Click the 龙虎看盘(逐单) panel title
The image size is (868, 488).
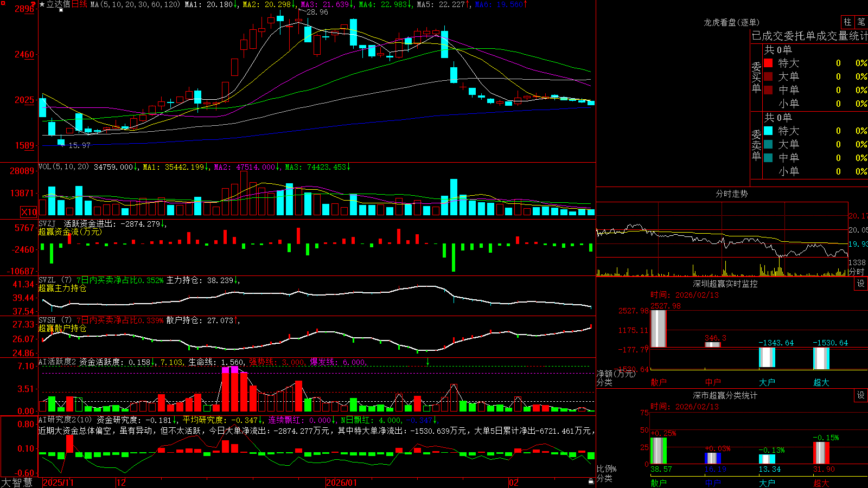(x=731, y=22)
